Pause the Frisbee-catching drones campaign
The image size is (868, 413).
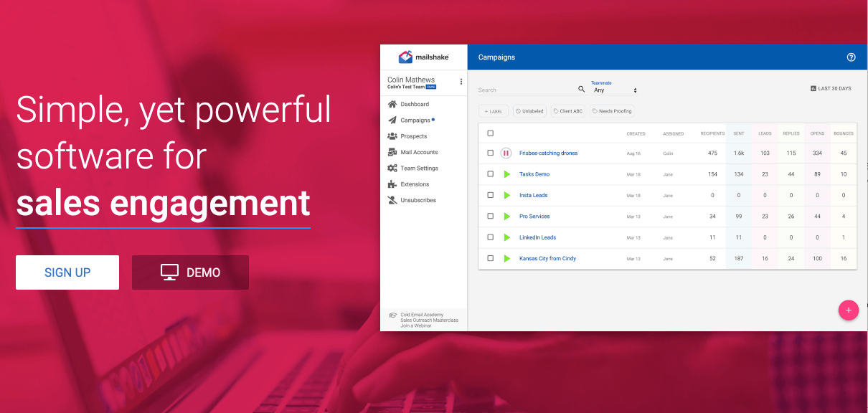click(506, 153)
